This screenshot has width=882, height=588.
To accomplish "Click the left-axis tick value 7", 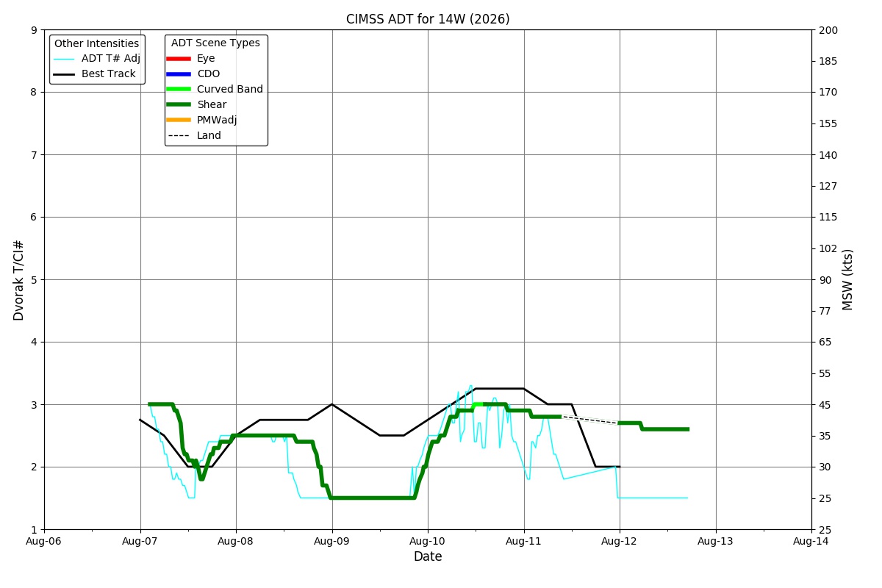I will pyautogui.click(x=34, y=155).
